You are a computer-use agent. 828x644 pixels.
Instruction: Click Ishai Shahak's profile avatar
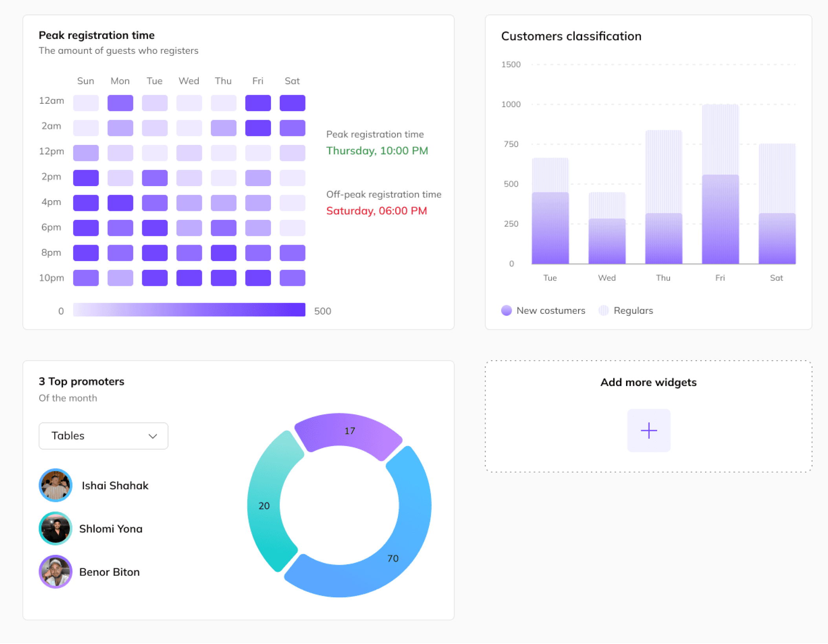[x=55, y=485]
